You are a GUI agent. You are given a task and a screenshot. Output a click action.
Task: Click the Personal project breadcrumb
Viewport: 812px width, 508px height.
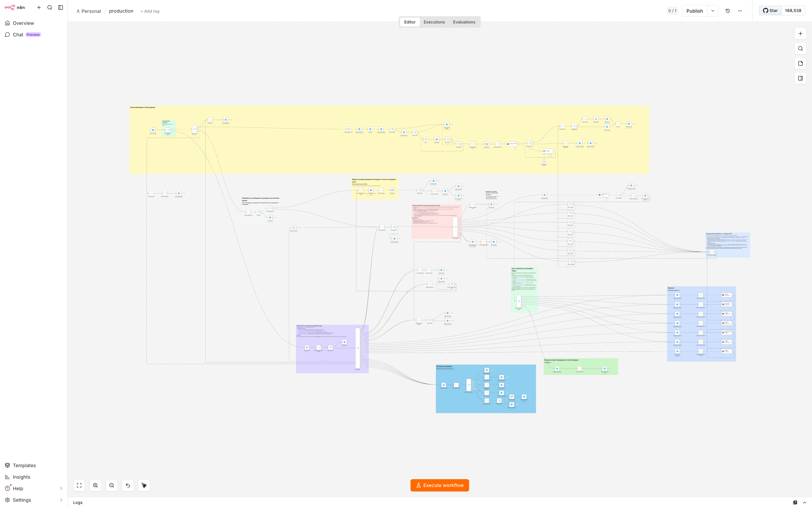pos(89,11)
